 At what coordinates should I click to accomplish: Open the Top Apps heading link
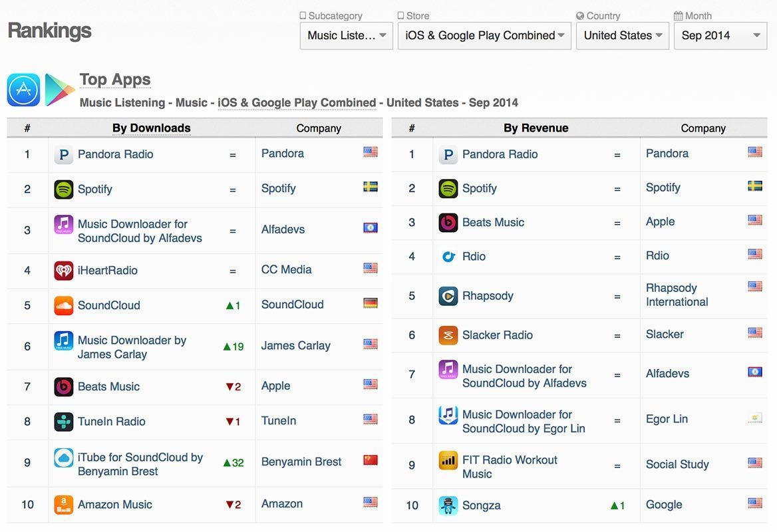click(115, 80)
